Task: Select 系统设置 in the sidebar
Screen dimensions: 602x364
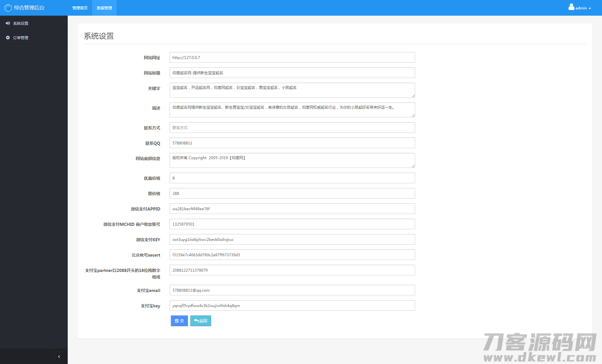Action: 21,23
